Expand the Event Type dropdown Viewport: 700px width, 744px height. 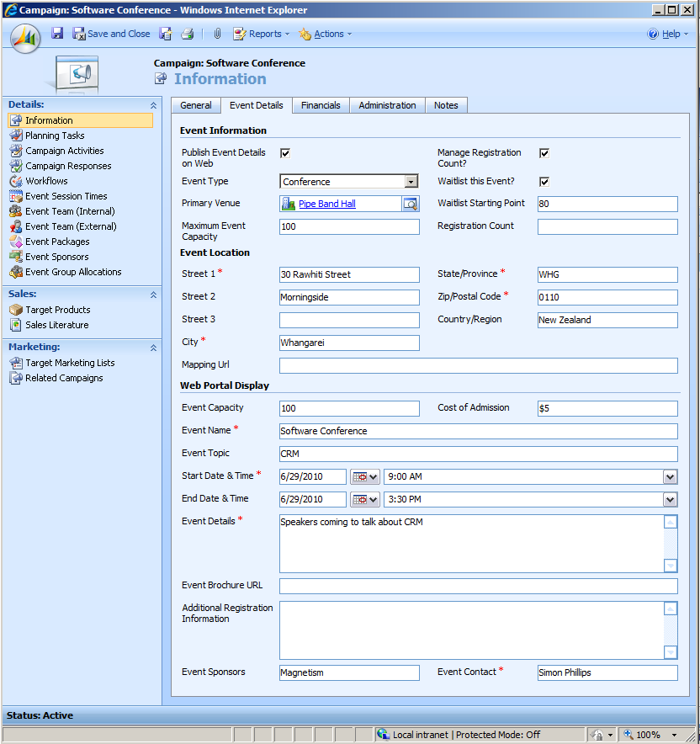point(411,182)
